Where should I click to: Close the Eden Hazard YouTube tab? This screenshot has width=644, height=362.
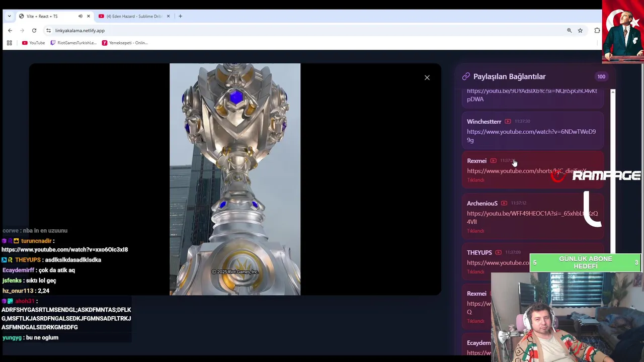click(x=168, y=16)
